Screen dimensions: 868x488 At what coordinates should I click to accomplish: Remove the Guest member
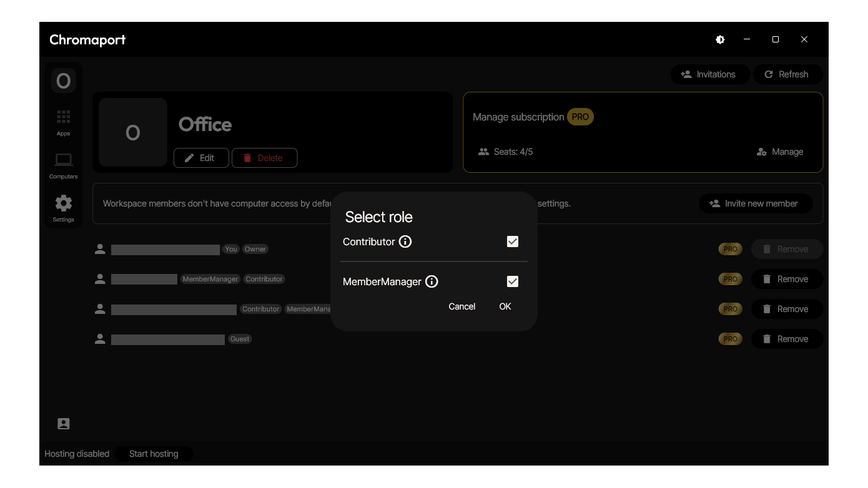[786, 339]
